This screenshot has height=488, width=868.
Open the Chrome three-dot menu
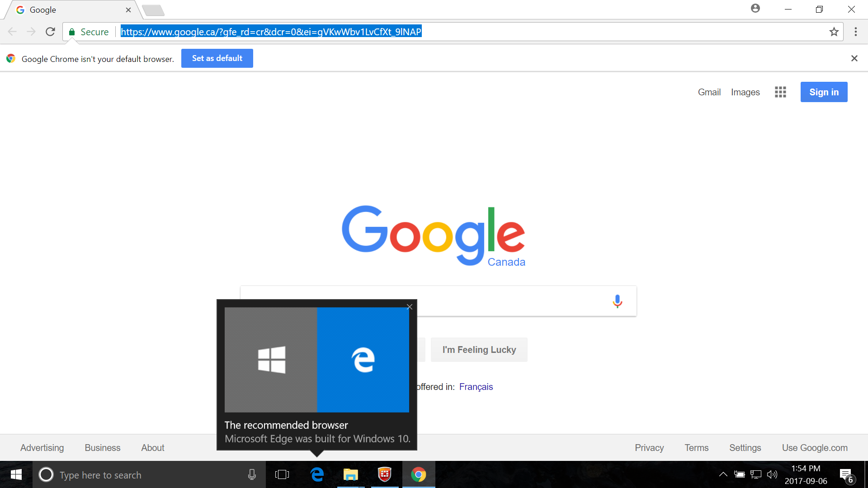(855, 32)
